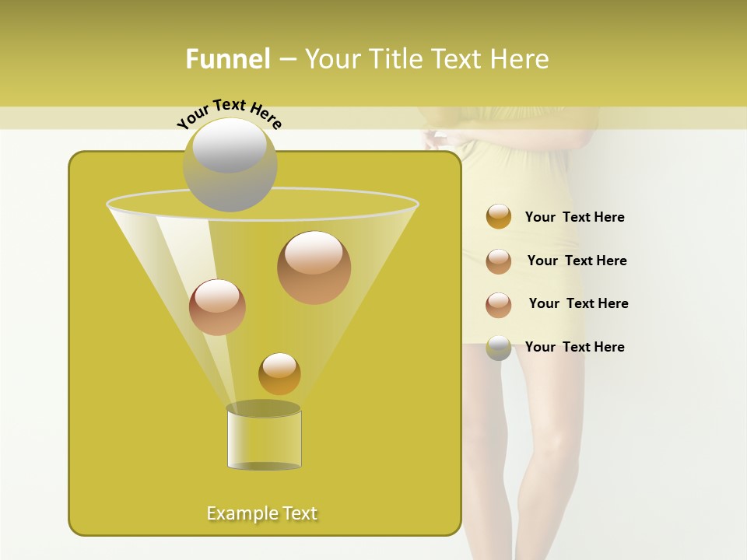Click the second legend 'Your Text Here' entry
747x560 pixels.
point(577,261)
